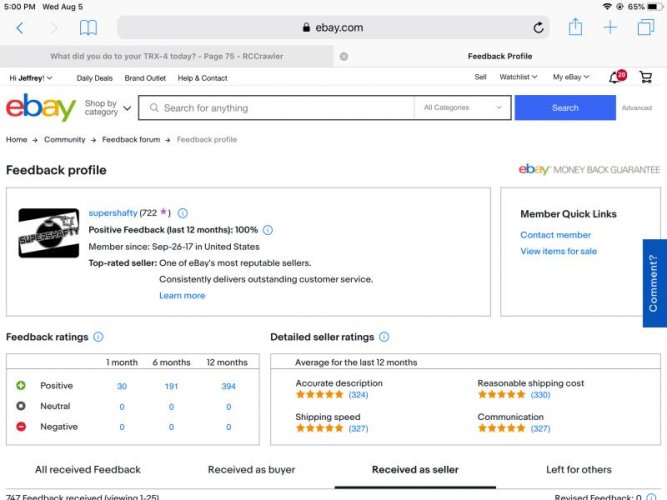Tap the Safari back arrow
The width and height of the screenshot is (667, 500).
click(20, 28)
